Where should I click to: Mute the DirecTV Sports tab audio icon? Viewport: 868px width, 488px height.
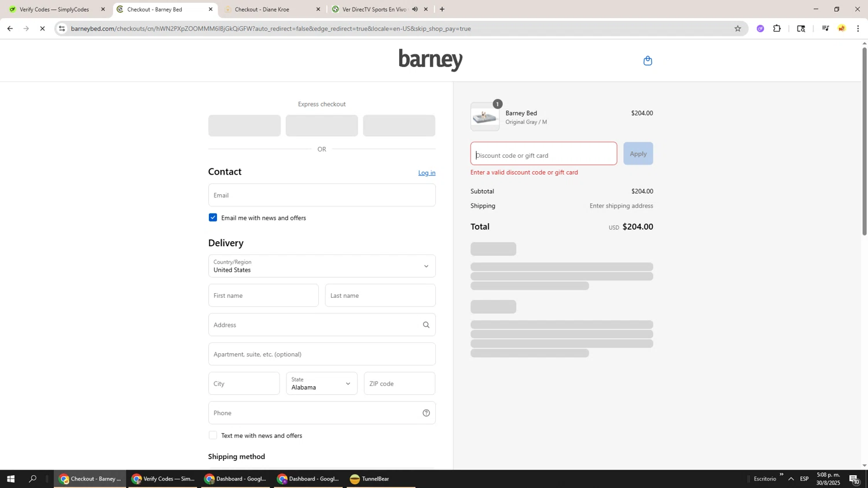click(414, 9)
